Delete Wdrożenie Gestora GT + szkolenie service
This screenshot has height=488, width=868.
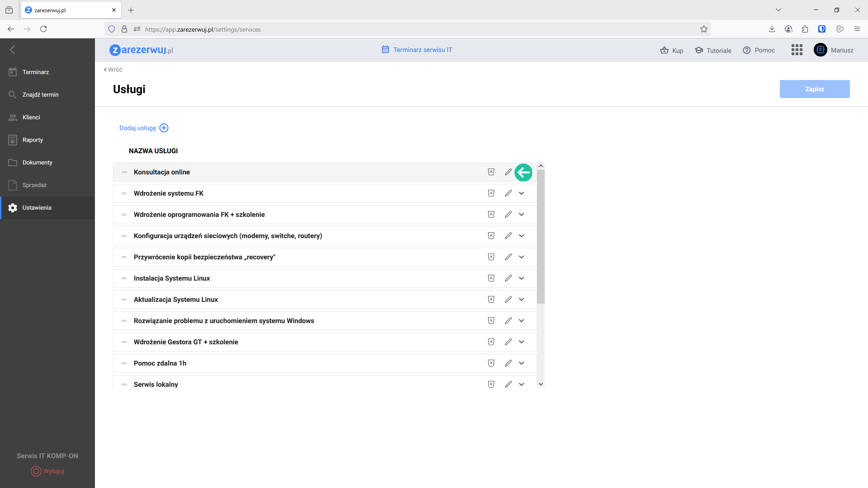click(x=491, y=342)
